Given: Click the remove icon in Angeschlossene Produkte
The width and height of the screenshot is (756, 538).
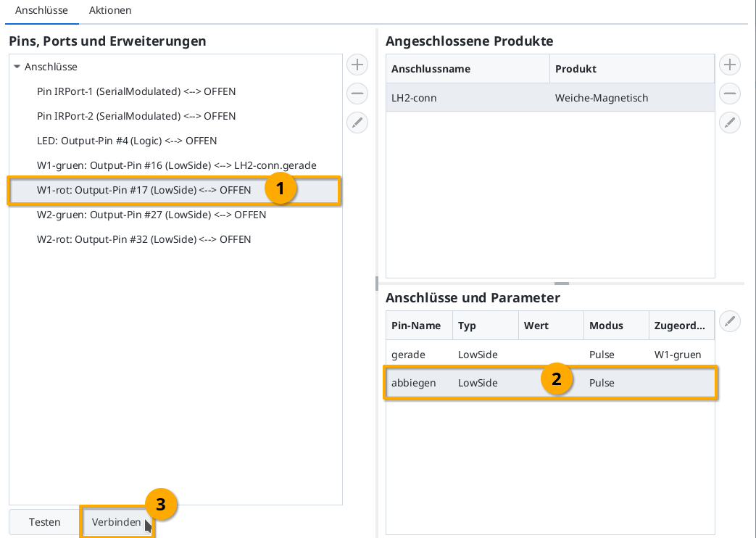Looking at the screenshot, I should point(729,94).
